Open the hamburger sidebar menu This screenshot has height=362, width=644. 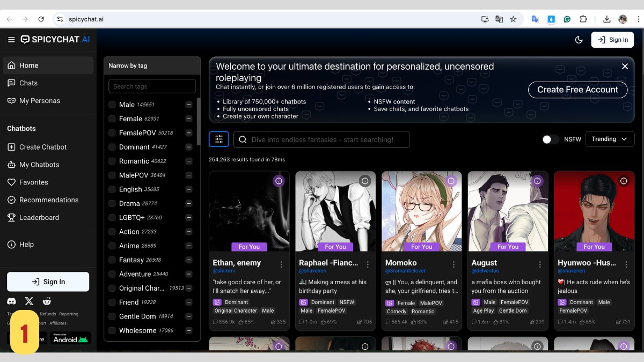[x=11, y=40]
